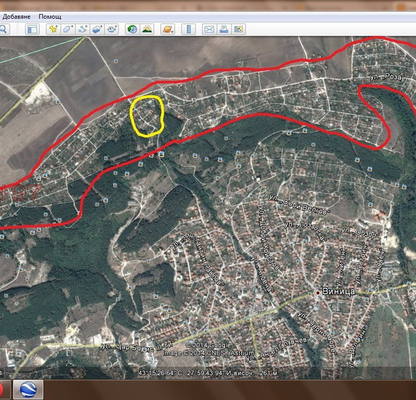Click the Виница place label on the map
The height and width of the screenshot is (400, 416).
click(338, 292)
